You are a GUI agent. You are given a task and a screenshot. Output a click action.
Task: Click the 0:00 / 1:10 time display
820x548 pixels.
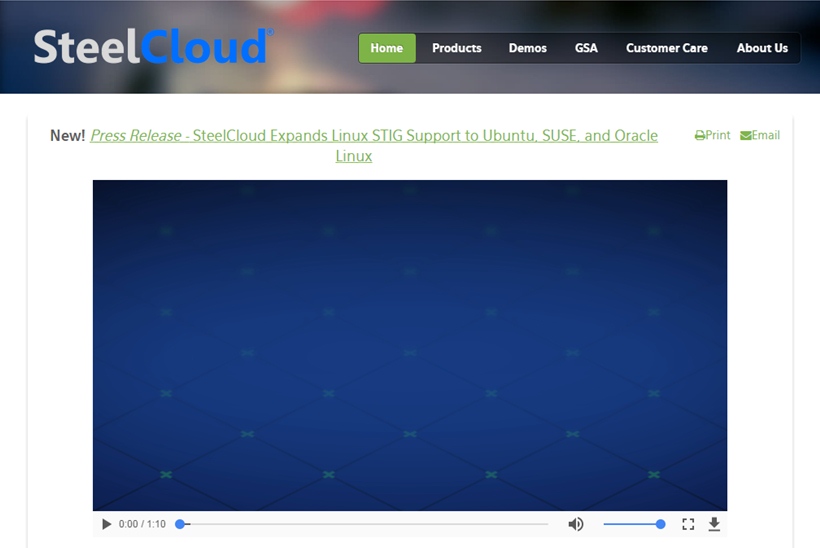(x=142, y=524)
